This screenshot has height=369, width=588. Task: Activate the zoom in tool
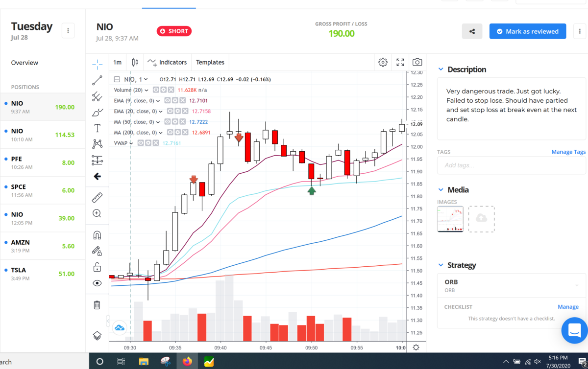97,213
